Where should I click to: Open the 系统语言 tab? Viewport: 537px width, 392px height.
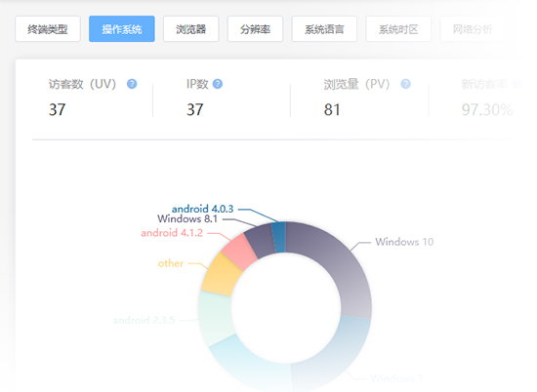tap(324, 29)
